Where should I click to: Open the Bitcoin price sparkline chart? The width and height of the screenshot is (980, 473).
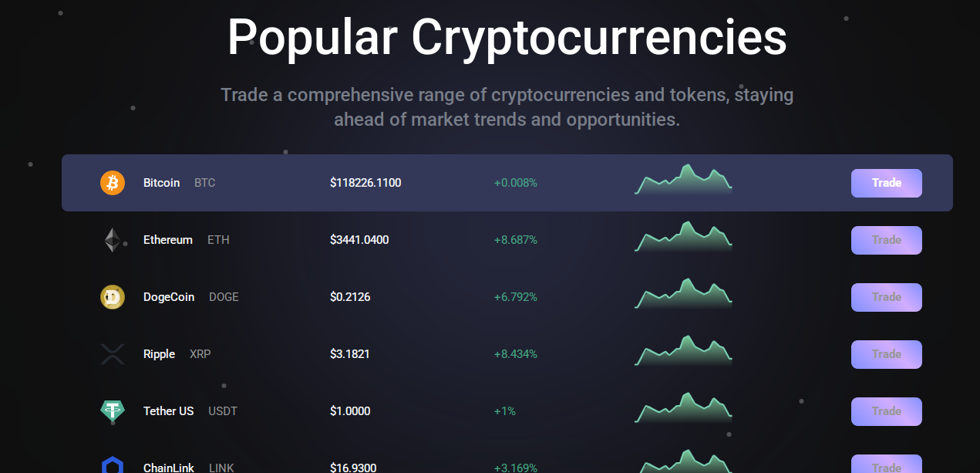(x=683, y=180)
